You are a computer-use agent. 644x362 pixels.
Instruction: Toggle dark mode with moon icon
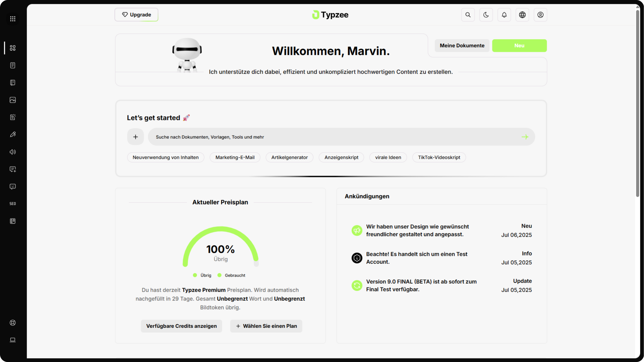(x=486, y=15)
